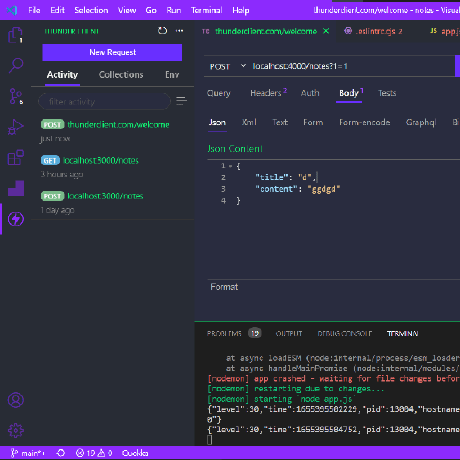Switch to the Body tab

click(350, 93)
